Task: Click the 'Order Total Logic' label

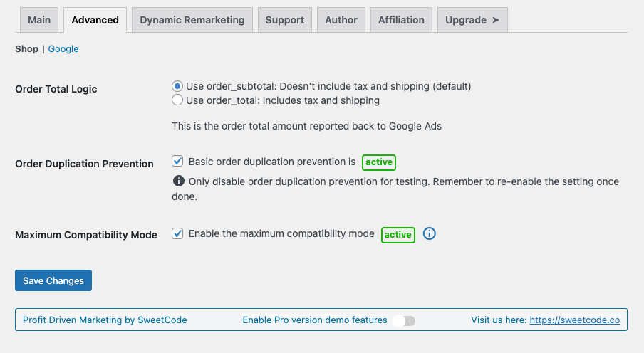Action: coord(56,89)
